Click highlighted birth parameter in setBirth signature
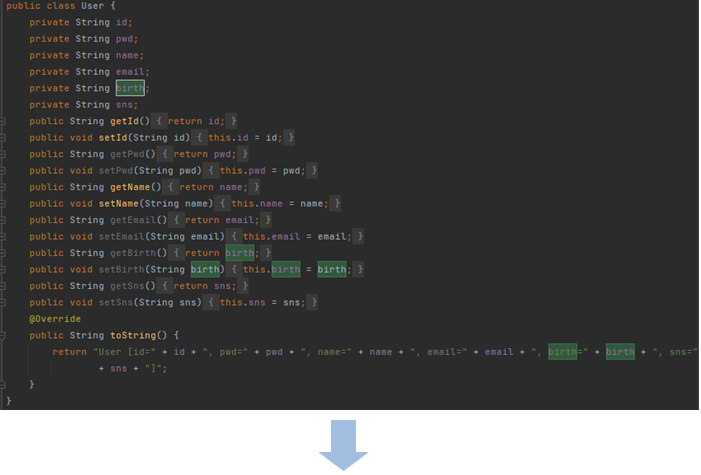The height and width of the screenshot is (475, 701). tap(205, 270)
